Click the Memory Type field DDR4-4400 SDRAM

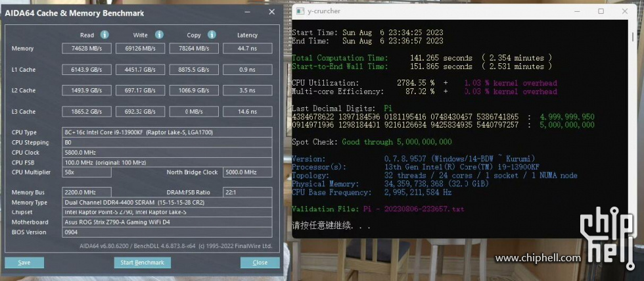(167, 203)
